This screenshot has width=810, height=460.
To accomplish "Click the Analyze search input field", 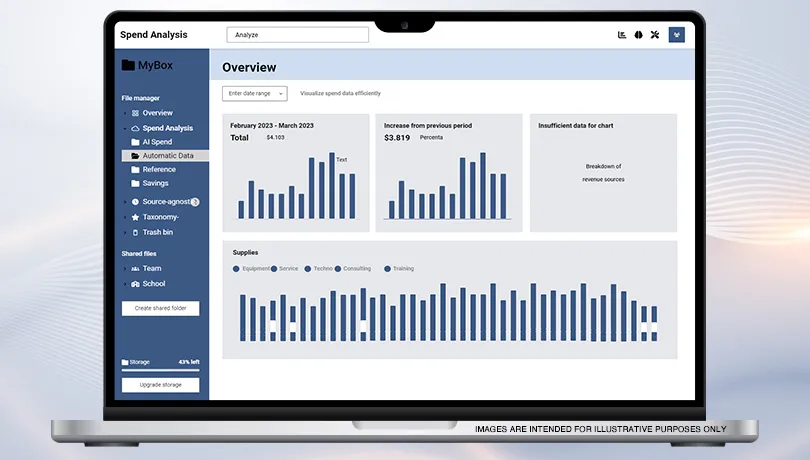I will 297,35.
